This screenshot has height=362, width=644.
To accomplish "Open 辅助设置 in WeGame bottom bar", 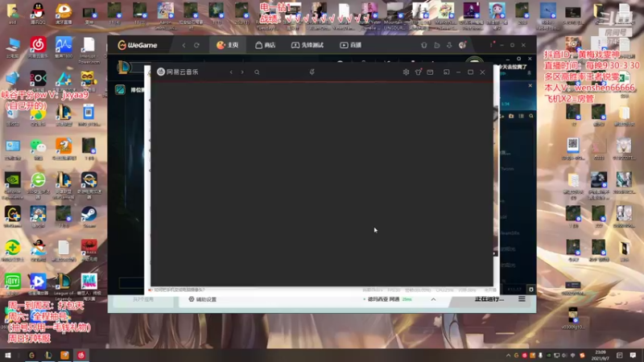I will tap(203, 299).
